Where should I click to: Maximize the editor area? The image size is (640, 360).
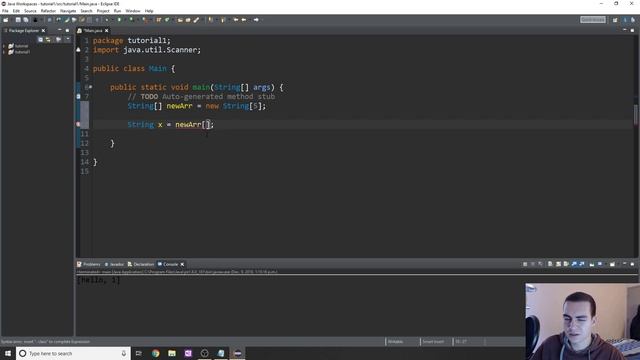(x=632, y=30)
